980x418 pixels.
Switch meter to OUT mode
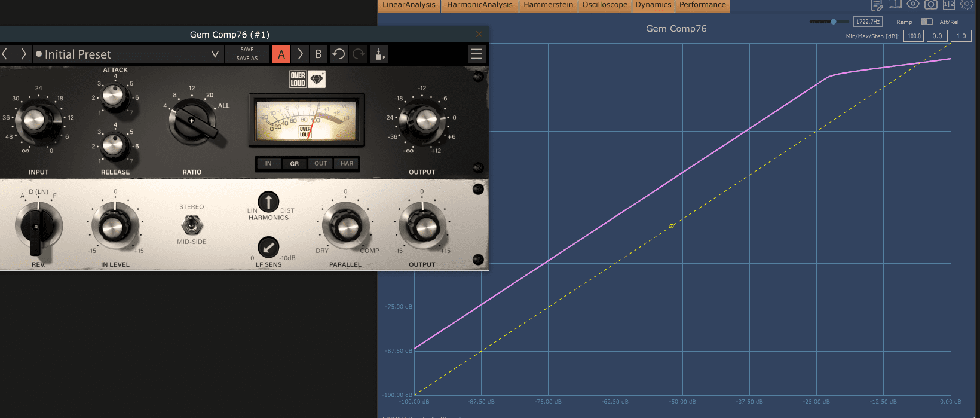321,163
